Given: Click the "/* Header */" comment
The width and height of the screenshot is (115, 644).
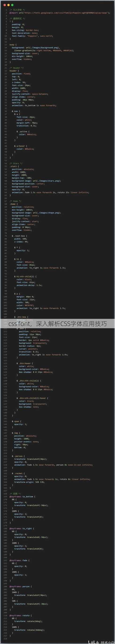Looking at the screenshot, I should 16,68.
